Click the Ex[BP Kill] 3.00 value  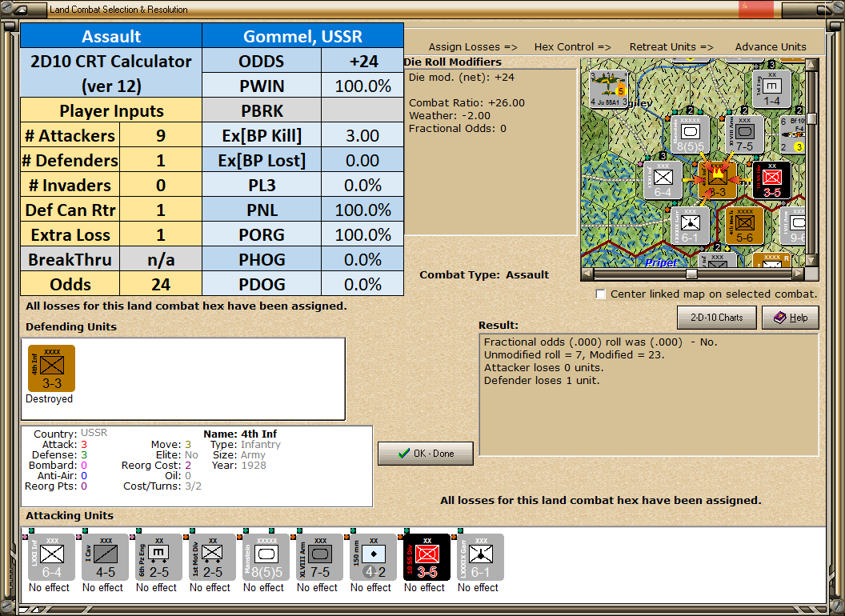click(362, 135)
